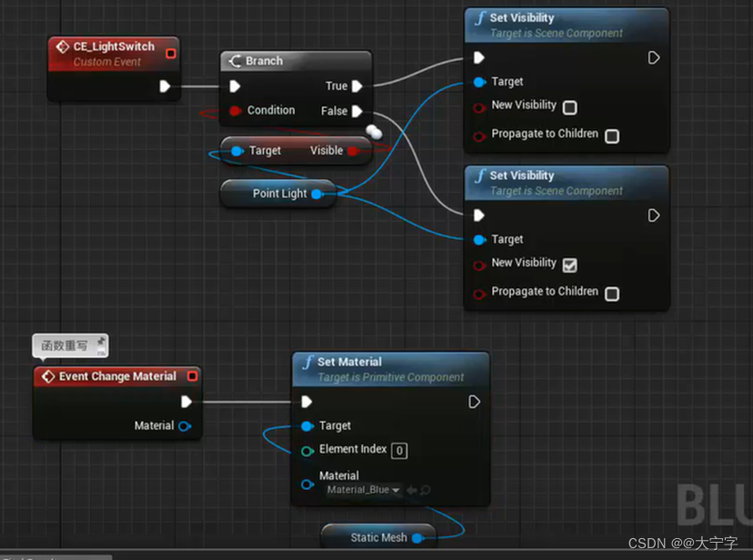Click the f icon on Set Material node

coord(308,362)
